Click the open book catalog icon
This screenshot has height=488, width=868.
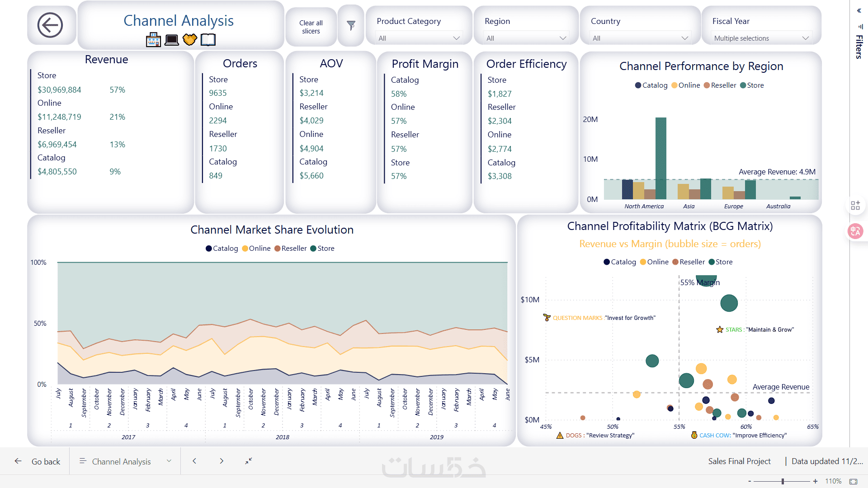[208, 40]
